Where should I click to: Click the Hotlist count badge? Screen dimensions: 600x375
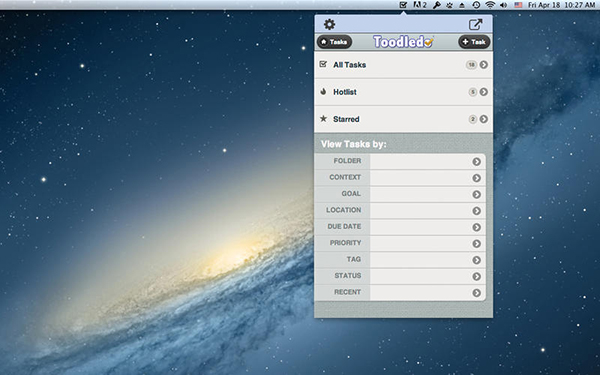click(473, 92)
